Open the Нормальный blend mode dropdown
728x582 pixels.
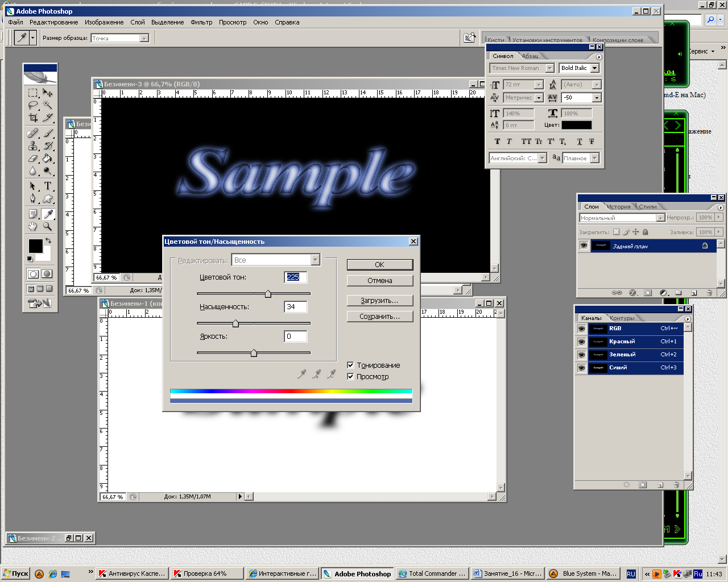[x=660, y=218]
